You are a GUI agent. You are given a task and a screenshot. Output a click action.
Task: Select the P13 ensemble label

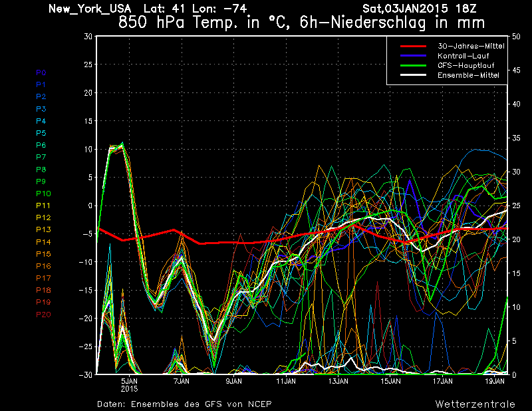tap(43, 229)
